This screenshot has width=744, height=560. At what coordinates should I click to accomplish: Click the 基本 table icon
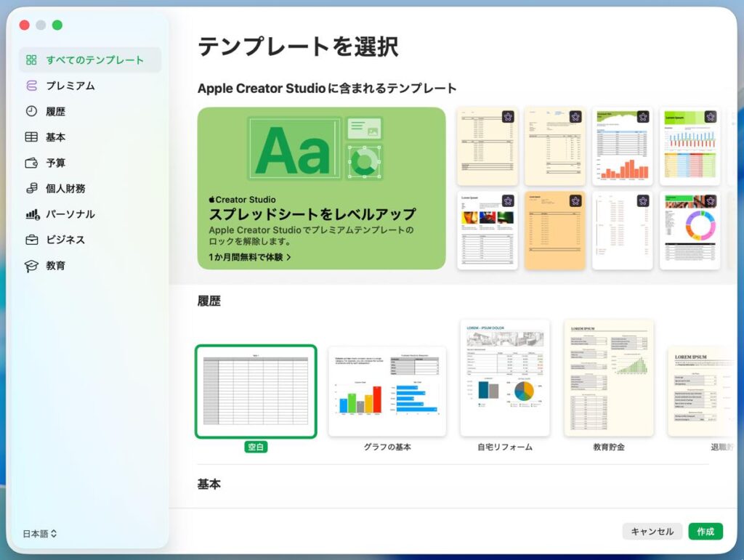(31, 137)
